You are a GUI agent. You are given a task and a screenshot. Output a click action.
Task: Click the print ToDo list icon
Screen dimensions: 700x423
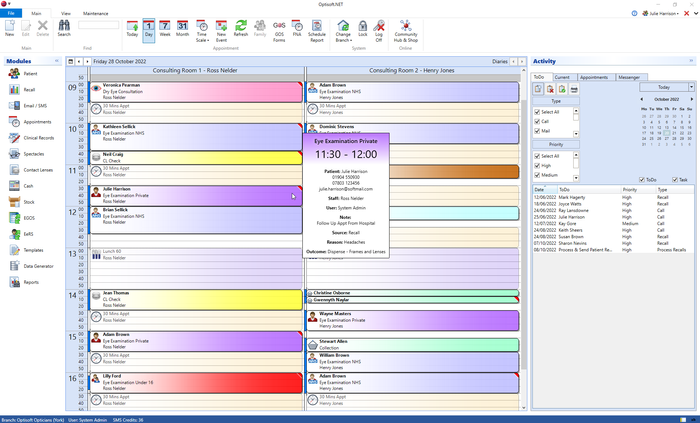coord(574,89)
